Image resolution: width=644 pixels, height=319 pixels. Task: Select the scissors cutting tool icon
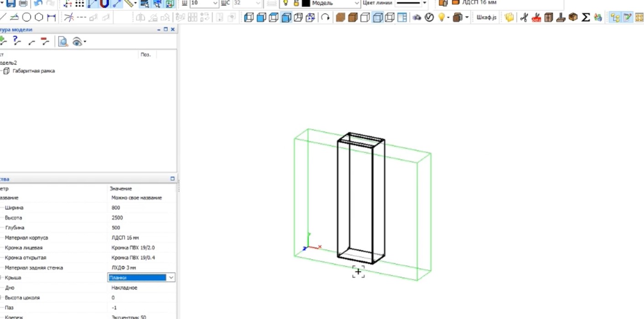tap(524, 18)
